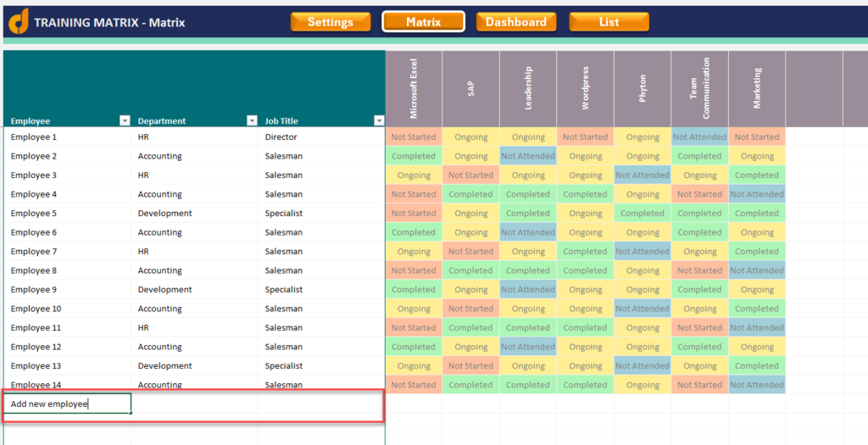Image resolution: width=868 pixels, height=445 pixels.
Task: Click Employee 7's Wordpress 'Completed' cell
Action: point(586,251)
